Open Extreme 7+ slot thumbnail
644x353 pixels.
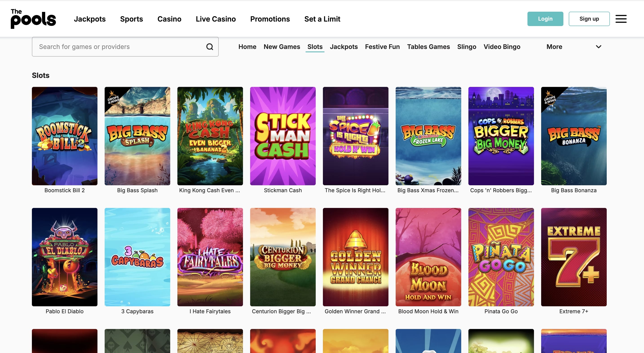573,257
